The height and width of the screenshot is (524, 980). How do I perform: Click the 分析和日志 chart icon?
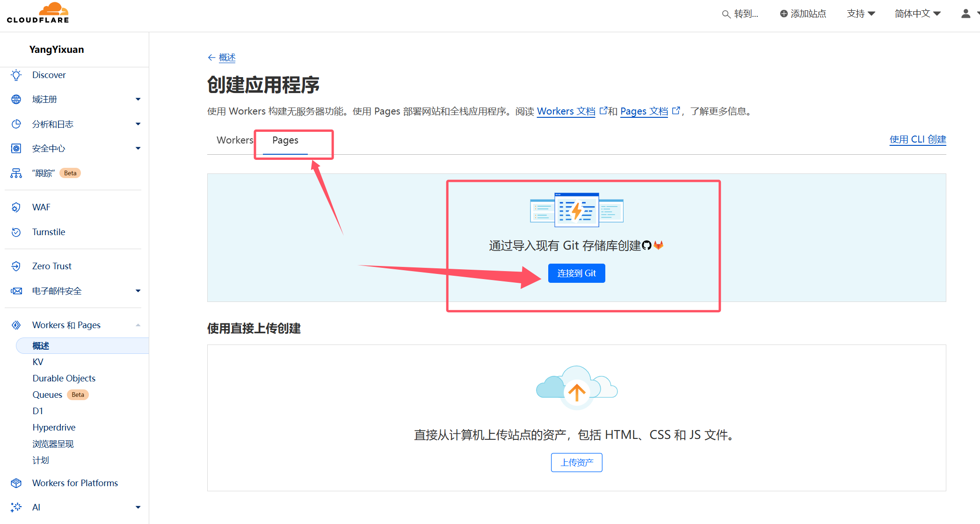point(16,124)
